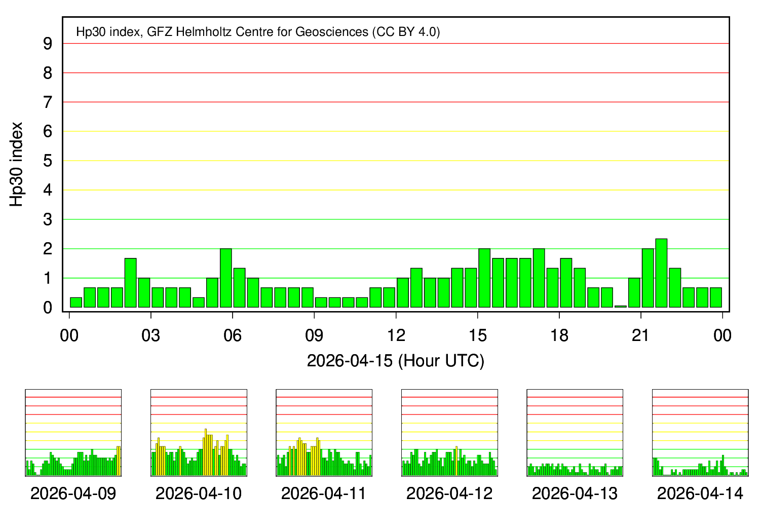Image resolution: width=760 pixels, height=532 pixels.
Task: Click the bar starting at hour 15
Action: (484, 278)
